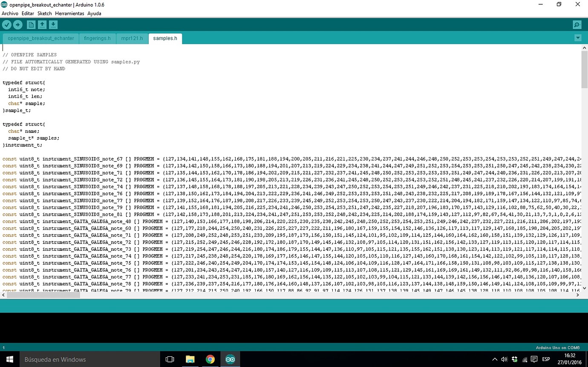Viewport: 588px width, 367px height.
Task: Launch Chrome from the taskbar
Action: [x=210, y=359]
